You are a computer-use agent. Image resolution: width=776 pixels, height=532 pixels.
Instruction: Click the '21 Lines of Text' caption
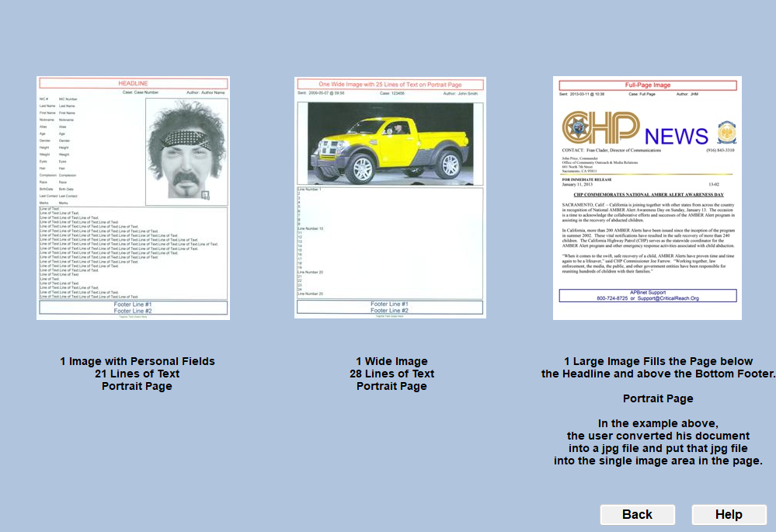coord(137,374)
